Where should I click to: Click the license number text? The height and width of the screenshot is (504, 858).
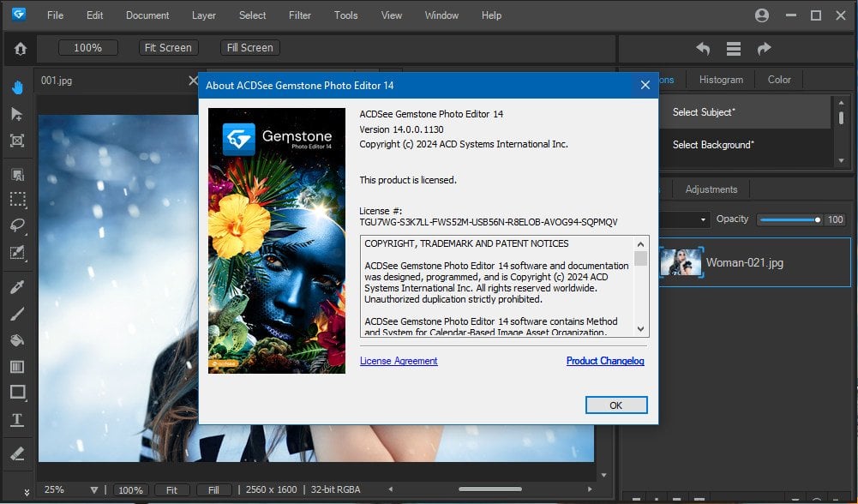488,222
